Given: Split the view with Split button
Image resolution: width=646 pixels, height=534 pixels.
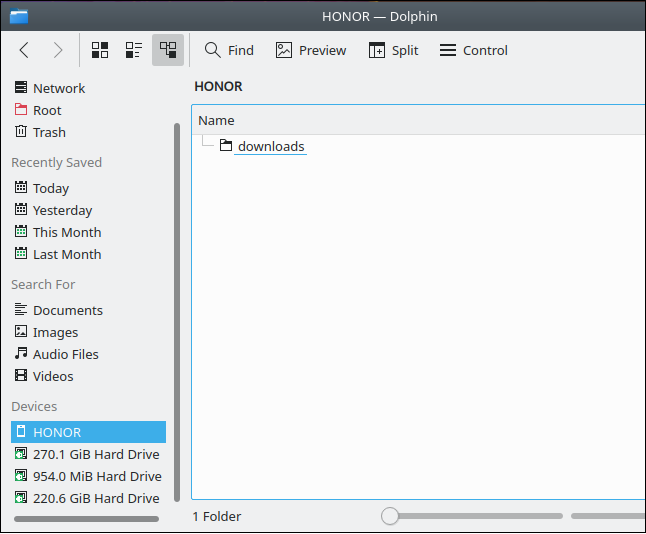Looking at the screenshot, I should pos(393,50).
